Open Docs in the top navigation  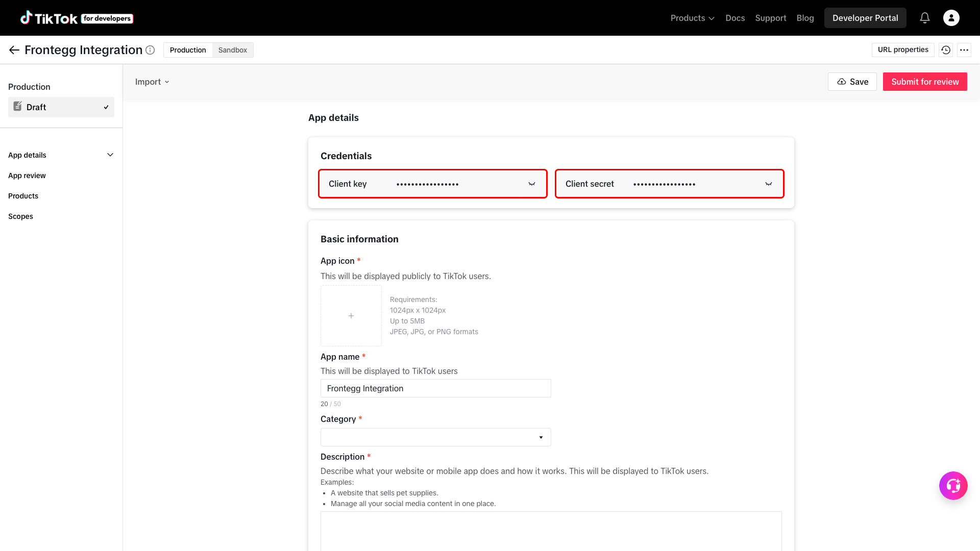coord(735,18)
